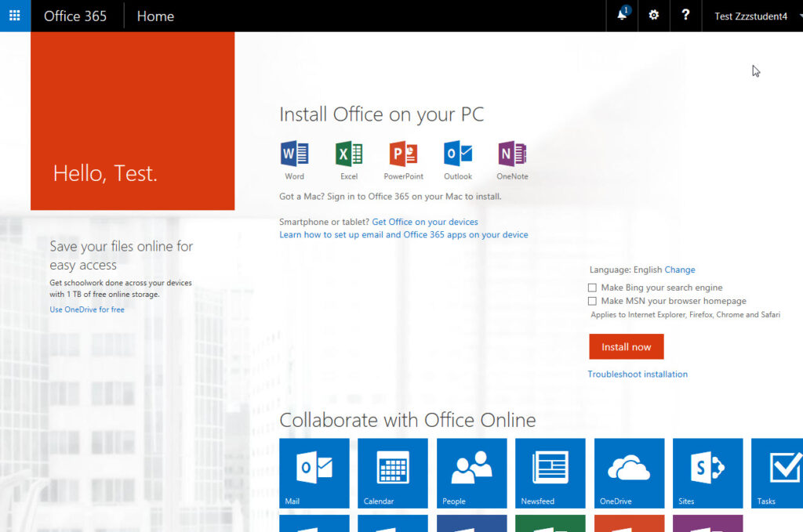Open the OneDrive tile
Screen dimensions: 803x532
629,472
